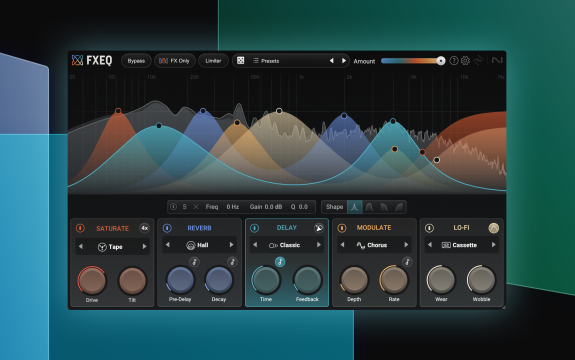Click the Freq value field showing 0 Hz
Viewport: 575px width, 360px height.
pos(232,207)
